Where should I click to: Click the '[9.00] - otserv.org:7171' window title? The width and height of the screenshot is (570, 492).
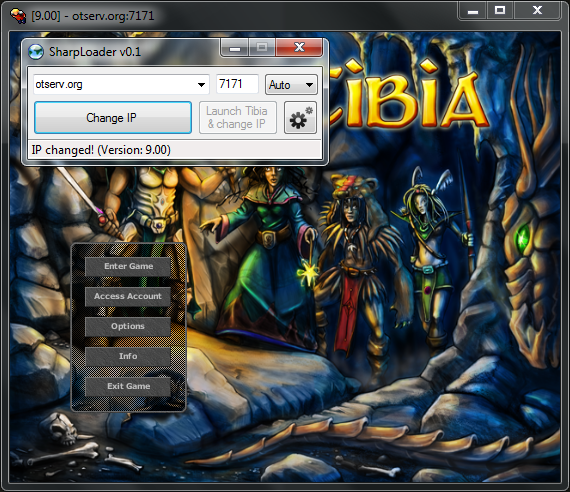tap(93, 16)
